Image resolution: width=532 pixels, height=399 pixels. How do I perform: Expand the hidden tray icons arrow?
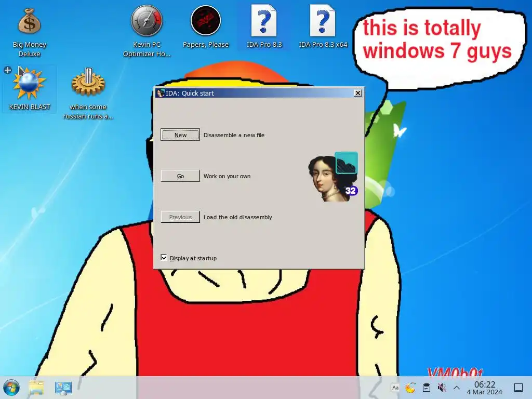pyautogui.click(x=457, y=388)
